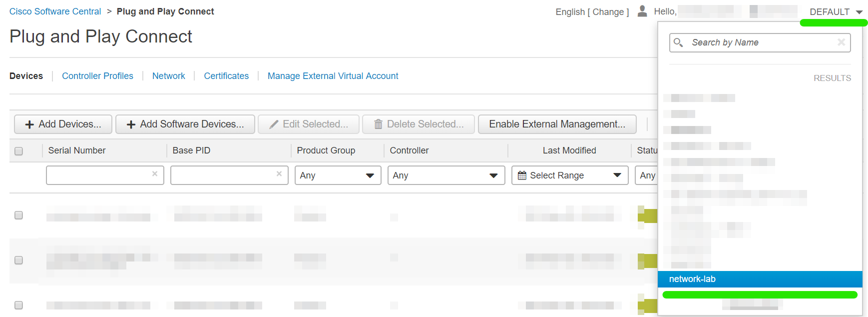Click the Last Modified column header
This screenshot has width=868, height=317.
[x=569, y=150]
